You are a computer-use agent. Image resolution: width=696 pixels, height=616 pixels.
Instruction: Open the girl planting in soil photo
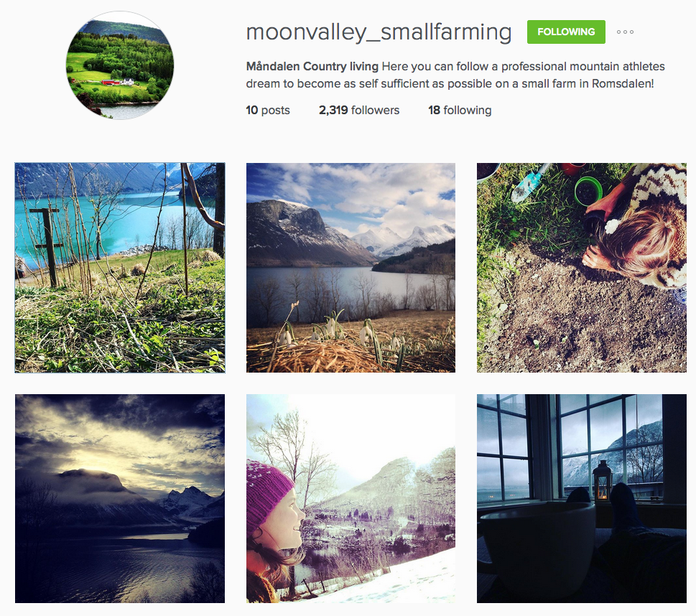point(582,268)
